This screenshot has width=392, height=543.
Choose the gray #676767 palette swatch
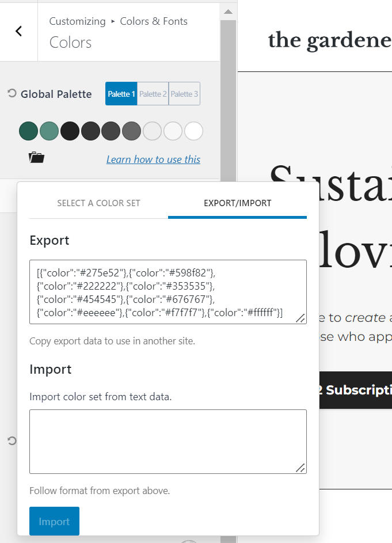131,131
